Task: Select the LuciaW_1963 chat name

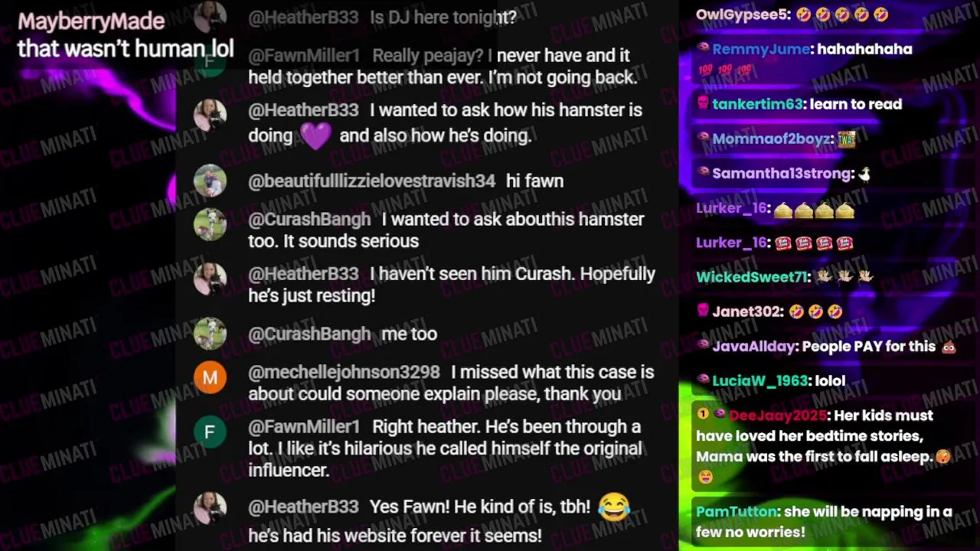Action: click(x=757, y=380)
